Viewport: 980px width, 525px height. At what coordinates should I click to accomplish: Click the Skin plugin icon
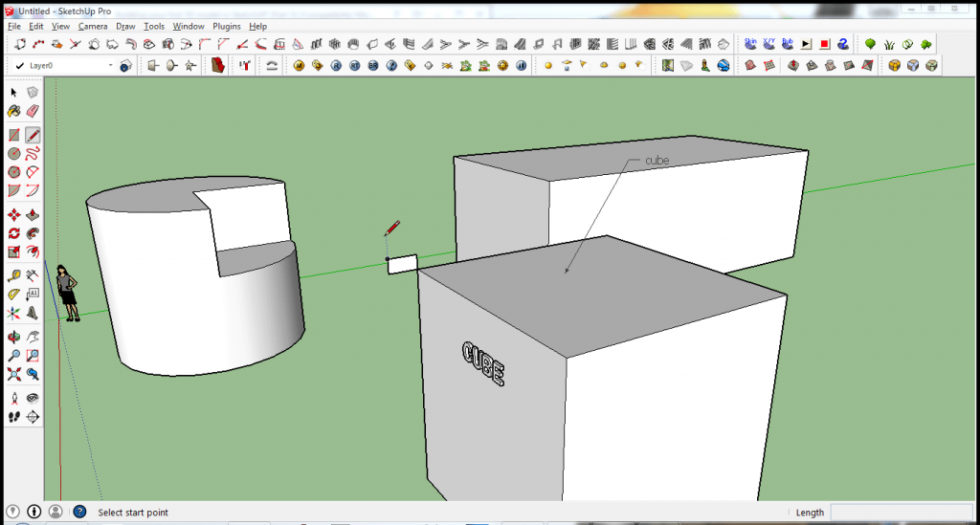[750, 44]
